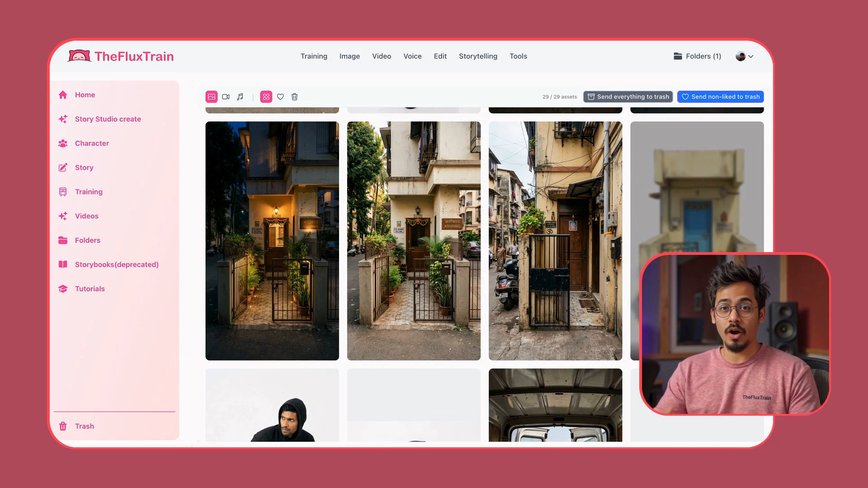Open the Storytelling top menu
Viewport: 868px width, 488px height.
[478, 56]
